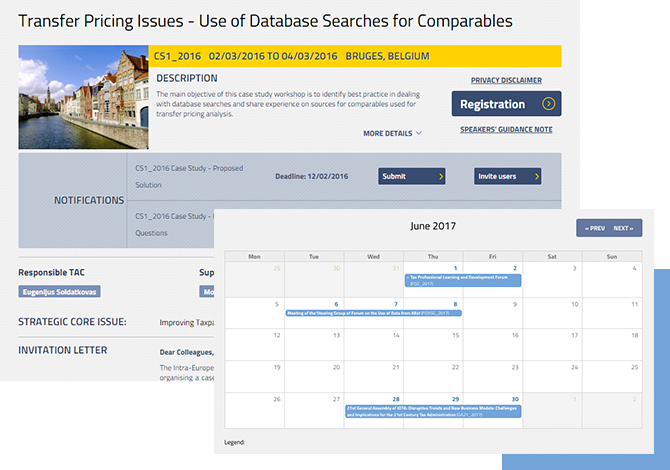Expand More Details chevron
Viewport: 670px width, 470px height.
click(418, 133)
